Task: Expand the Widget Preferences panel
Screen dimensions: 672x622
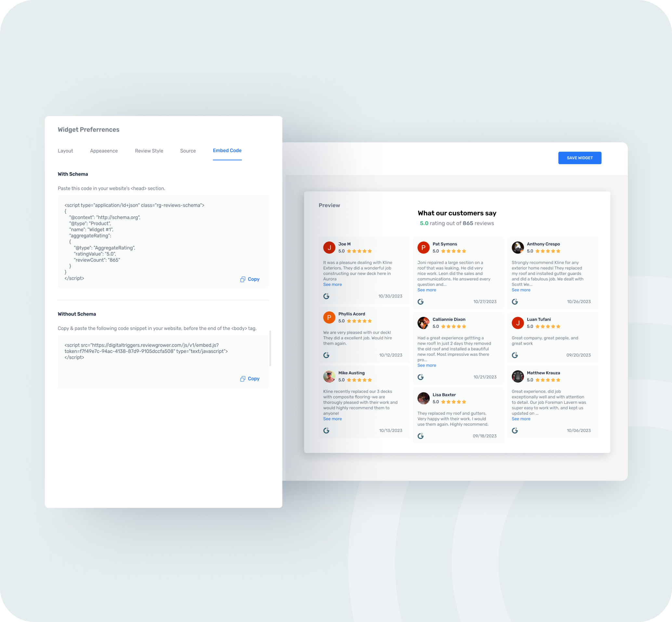Action: tap(88, 129)
